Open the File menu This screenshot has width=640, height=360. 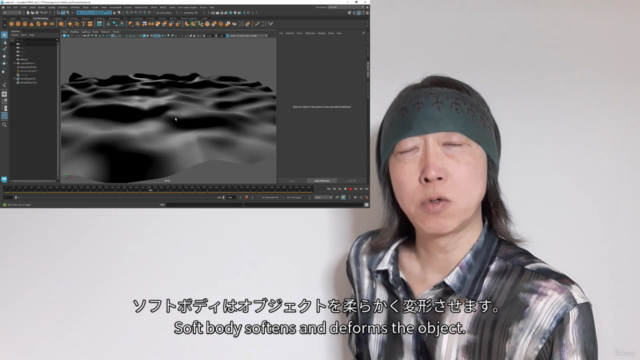(9, 7)
